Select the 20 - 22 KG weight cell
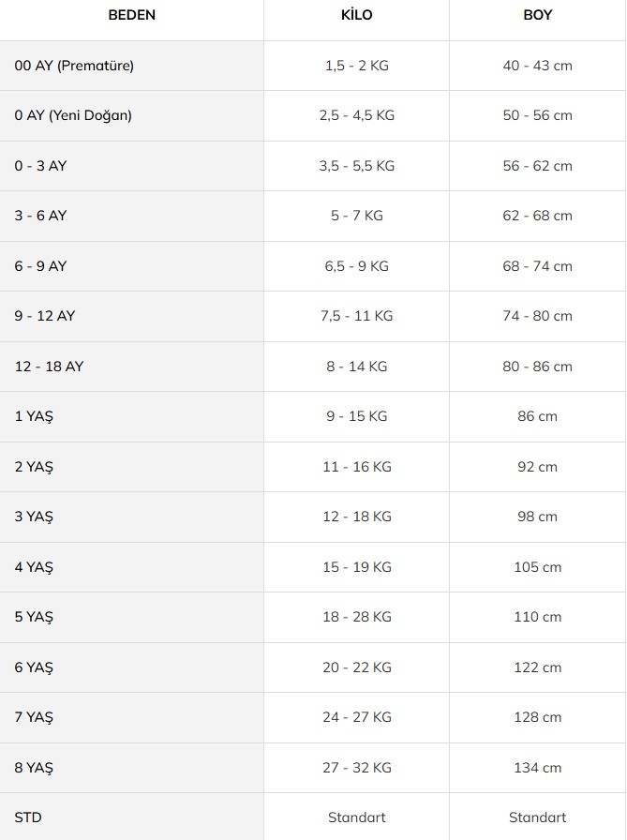 pyautogui.click(x=356, y=667)
